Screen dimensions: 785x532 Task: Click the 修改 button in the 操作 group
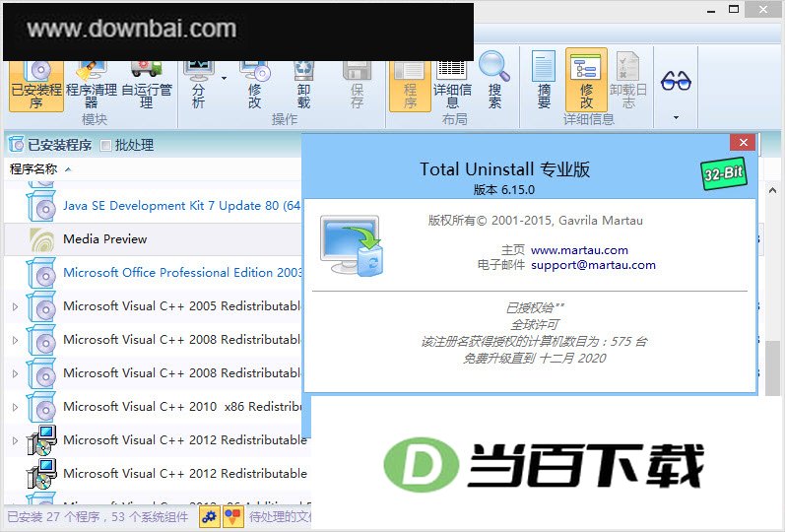[x=254, y=85]
